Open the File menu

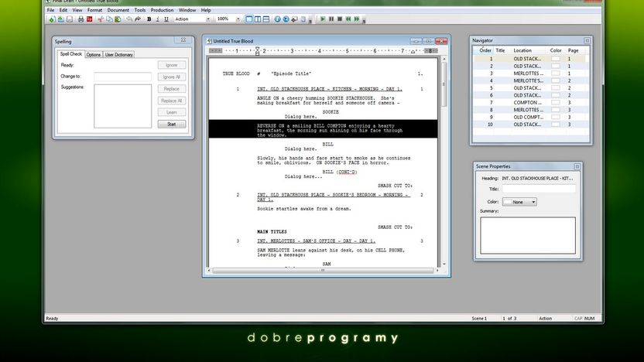point(50,10)
